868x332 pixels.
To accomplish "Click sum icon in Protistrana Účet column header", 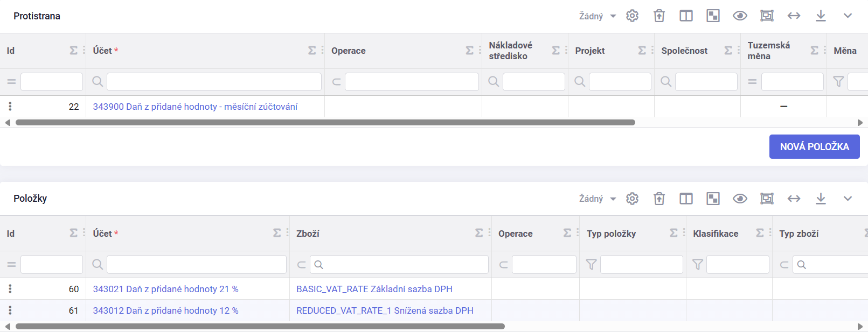I will 312,51.
